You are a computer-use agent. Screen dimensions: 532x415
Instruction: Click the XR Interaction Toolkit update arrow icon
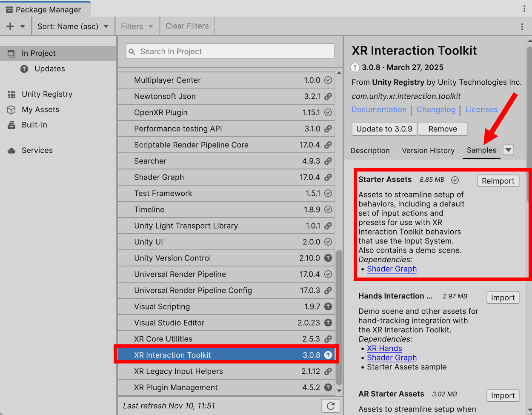coord(328,355)
